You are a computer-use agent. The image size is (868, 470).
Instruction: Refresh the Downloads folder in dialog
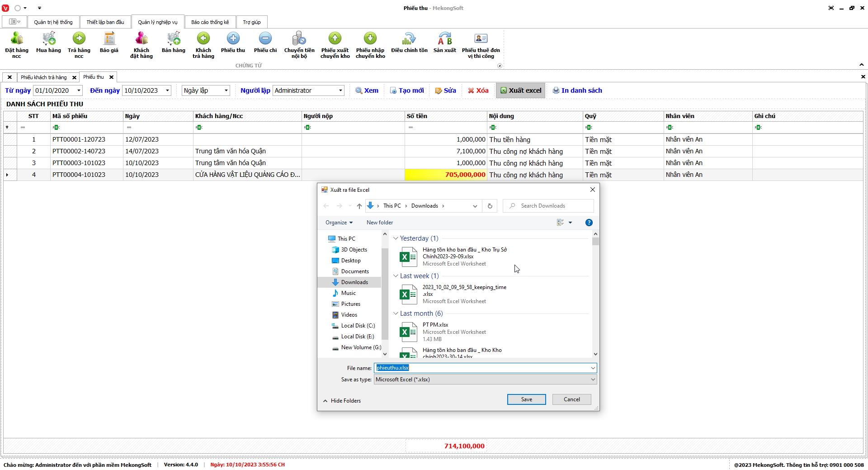pos(490,206)
